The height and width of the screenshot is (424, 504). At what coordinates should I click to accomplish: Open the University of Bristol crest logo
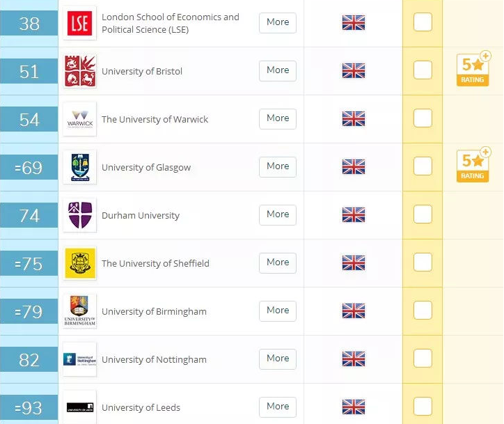(80, 71)
